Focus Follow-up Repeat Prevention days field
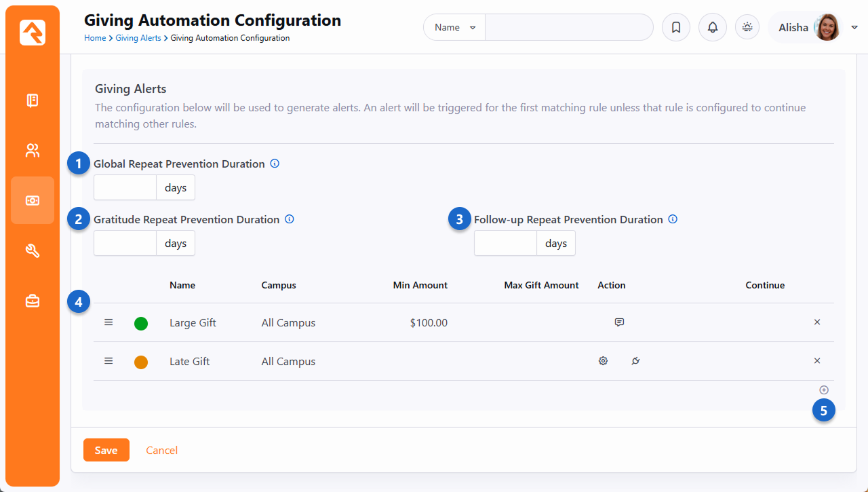 click(505, 244)
